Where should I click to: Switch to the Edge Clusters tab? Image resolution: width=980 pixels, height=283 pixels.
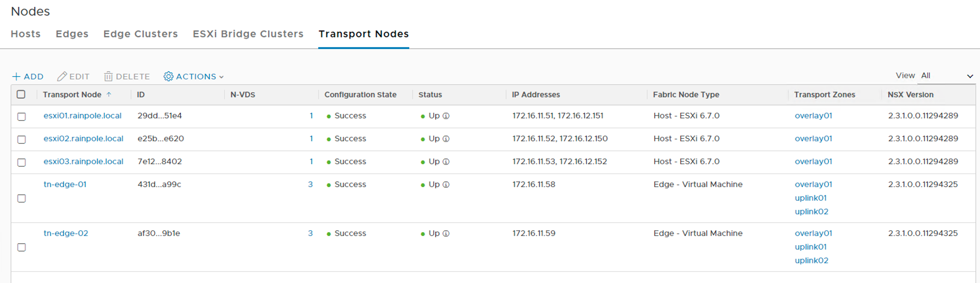click(x=141, y=34)
